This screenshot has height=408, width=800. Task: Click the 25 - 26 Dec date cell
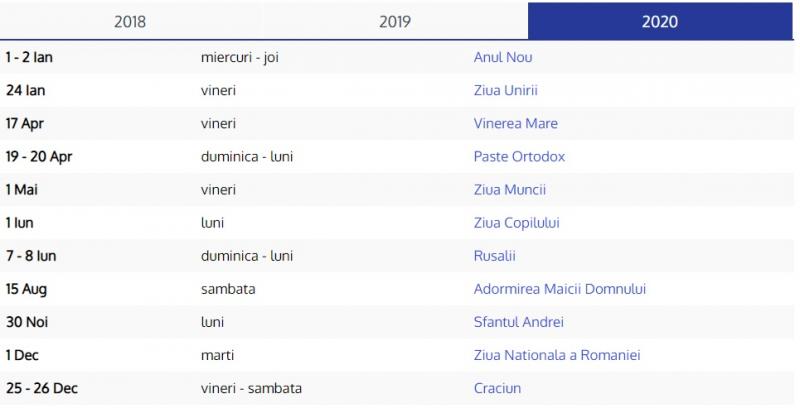pyautogui.click(x=41, y=388)
